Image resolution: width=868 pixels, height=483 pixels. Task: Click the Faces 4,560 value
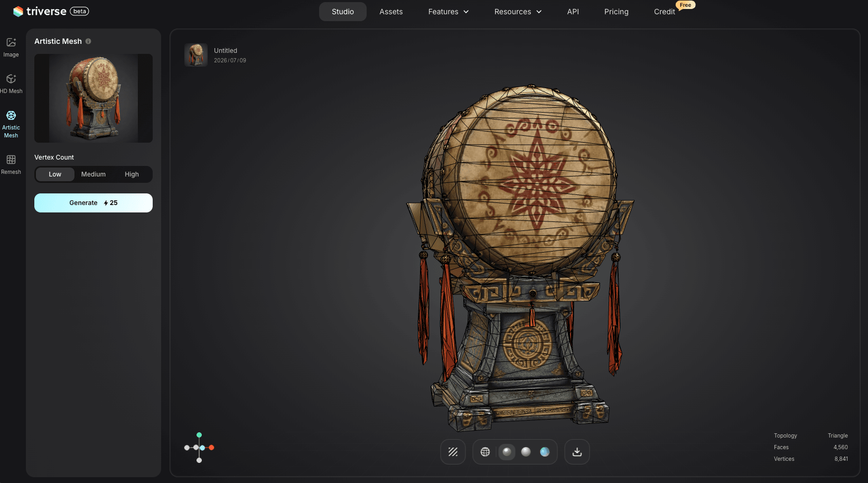[x=841, y=447]
